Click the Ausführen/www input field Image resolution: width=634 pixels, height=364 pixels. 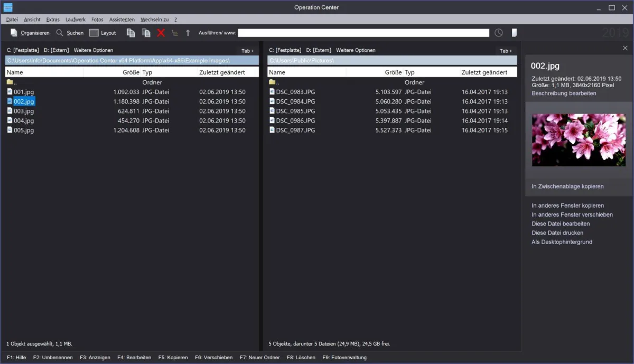pos(363,33)
